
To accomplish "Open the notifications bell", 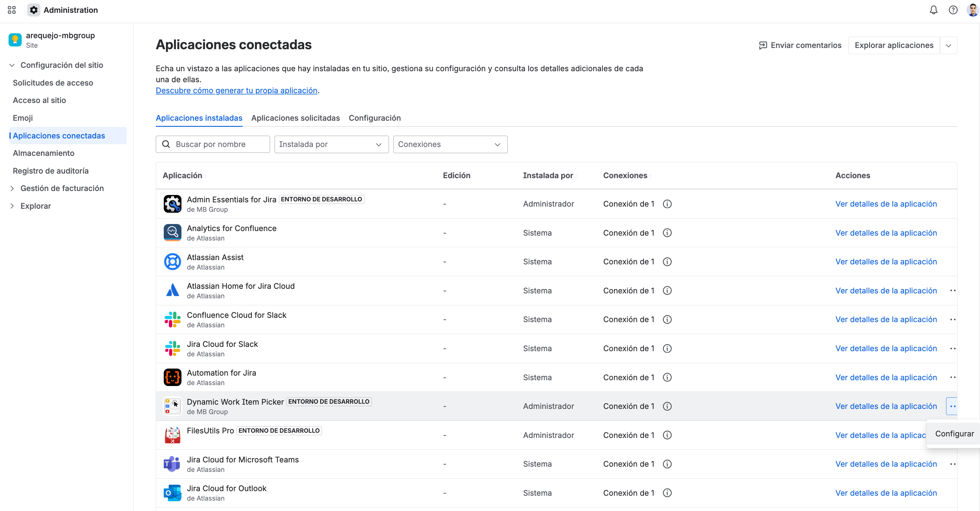I will tap(933, 10).
